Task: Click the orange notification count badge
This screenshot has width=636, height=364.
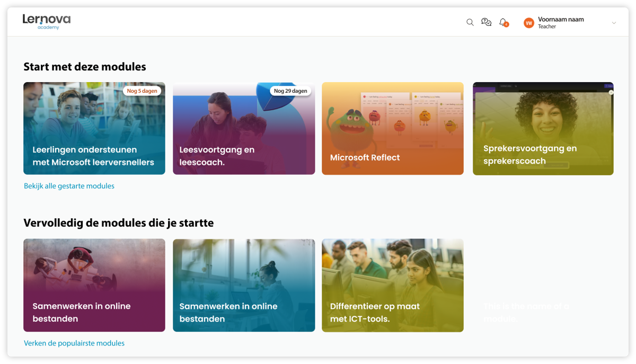Action: point(506,25)
